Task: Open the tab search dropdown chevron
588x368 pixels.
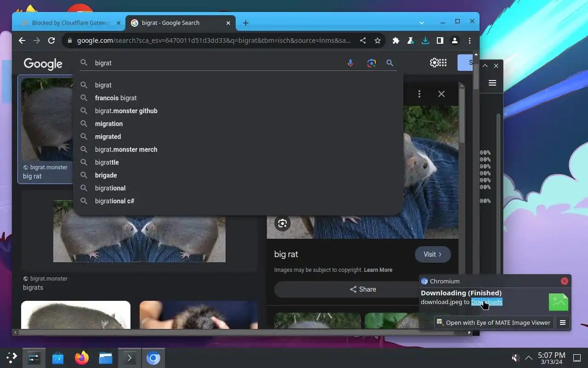Action: point(422,23)
